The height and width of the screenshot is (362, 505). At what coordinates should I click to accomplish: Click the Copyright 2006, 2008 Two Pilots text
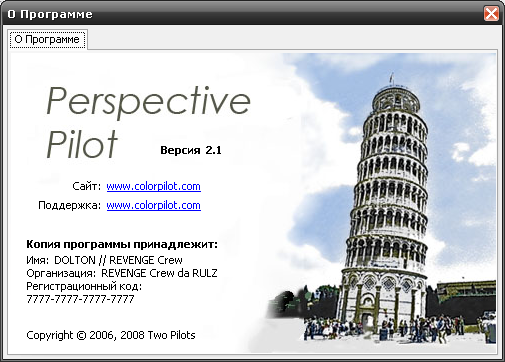[111, 335]
